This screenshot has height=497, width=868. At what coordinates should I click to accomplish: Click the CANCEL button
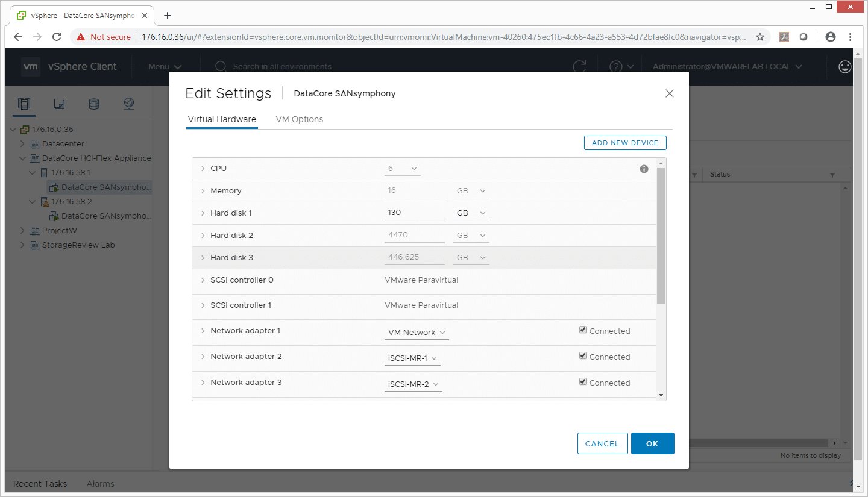click(x=602, y=443)
